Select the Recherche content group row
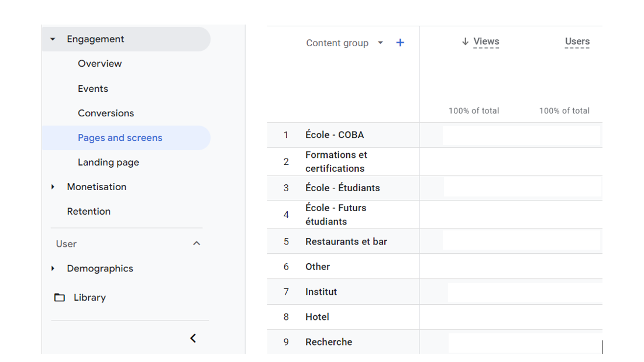Viewport: 644px width, 362px height. click(329, 342)
